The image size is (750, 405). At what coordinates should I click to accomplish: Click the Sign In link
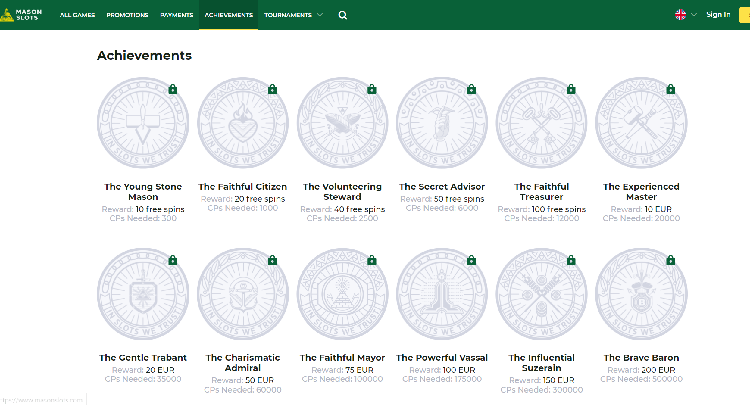tap(718, 15)
